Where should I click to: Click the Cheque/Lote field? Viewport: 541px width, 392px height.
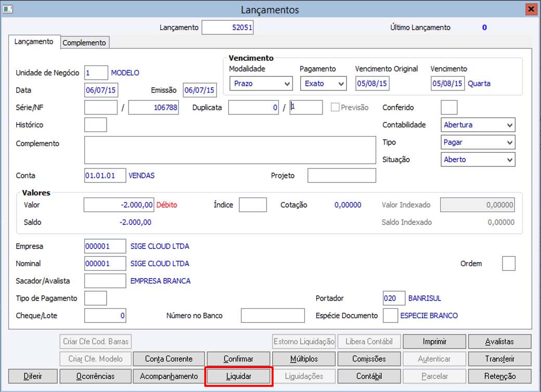pyautogui.click(x=105, y=316)
